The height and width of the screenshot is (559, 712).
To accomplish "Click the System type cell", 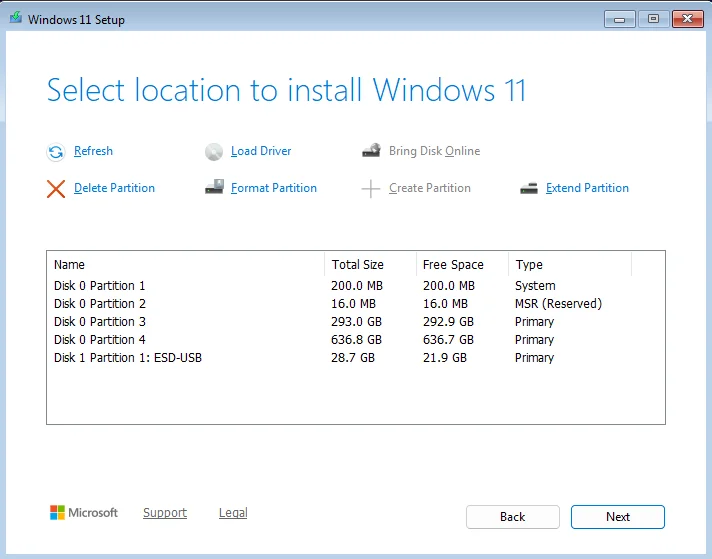I will point(535,286).
